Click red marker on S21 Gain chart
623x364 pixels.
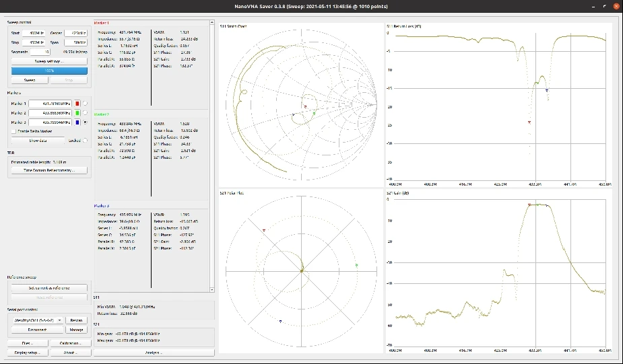[x=529, y=205]
